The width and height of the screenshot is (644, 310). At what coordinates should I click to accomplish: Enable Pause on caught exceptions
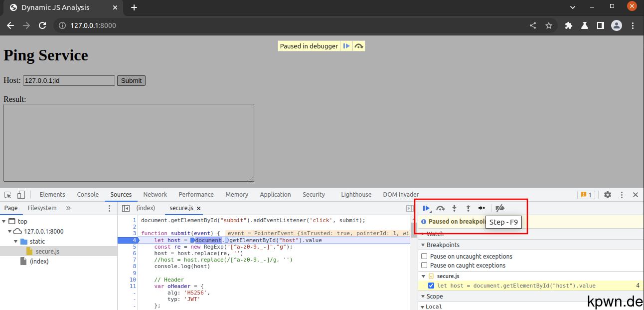click(x=424, y=265)
